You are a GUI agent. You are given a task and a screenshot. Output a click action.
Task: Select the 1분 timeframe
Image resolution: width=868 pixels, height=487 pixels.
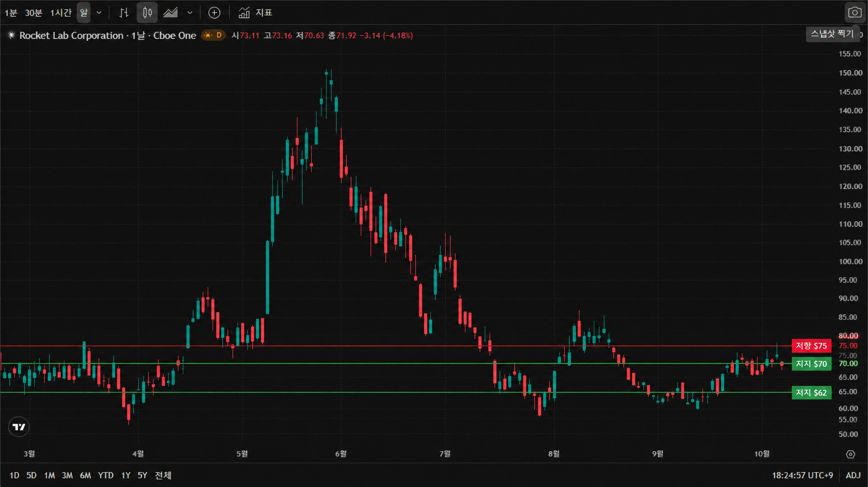(11, 13)
